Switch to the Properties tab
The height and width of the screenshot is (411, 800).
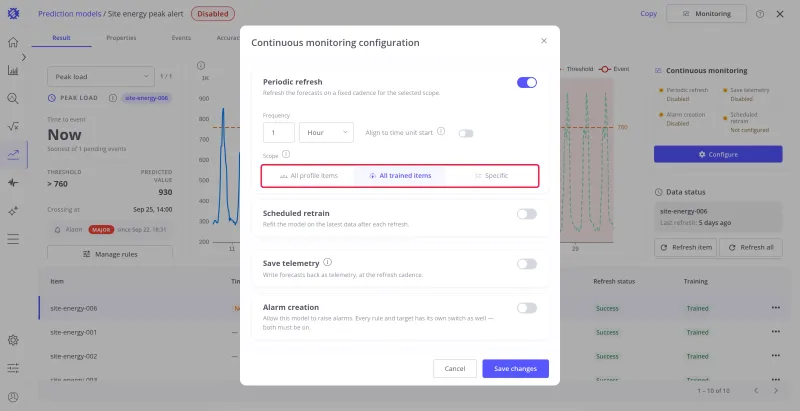(x=121, y=38)
